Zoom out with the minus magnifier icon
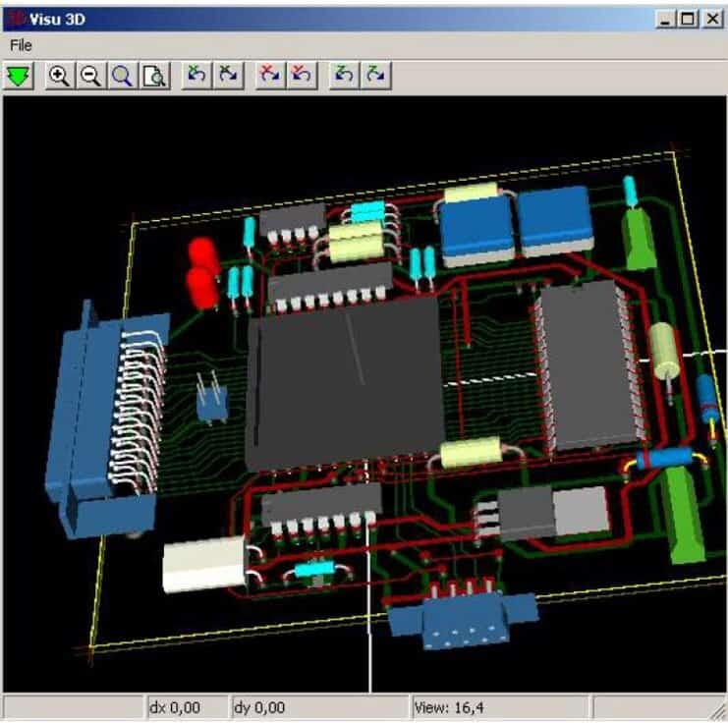The image size is (728, 723). [x=90, y=76]
